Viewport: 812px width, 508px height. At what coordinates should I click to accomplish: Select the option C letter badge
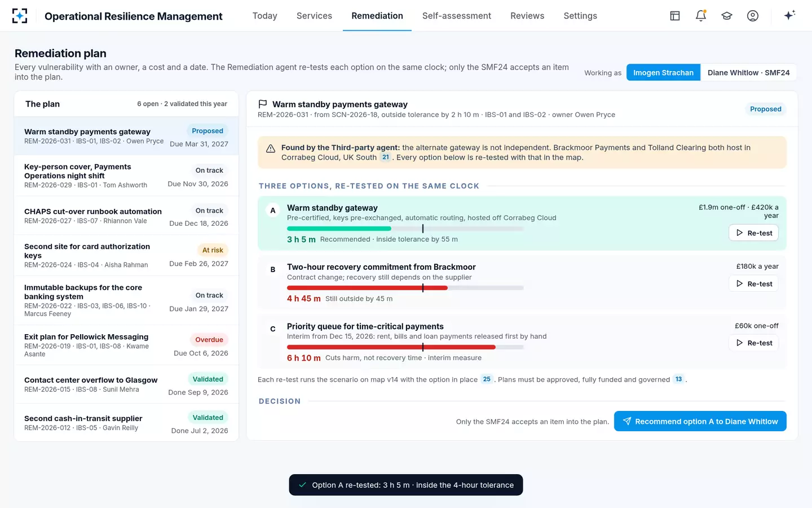[273, 329]
